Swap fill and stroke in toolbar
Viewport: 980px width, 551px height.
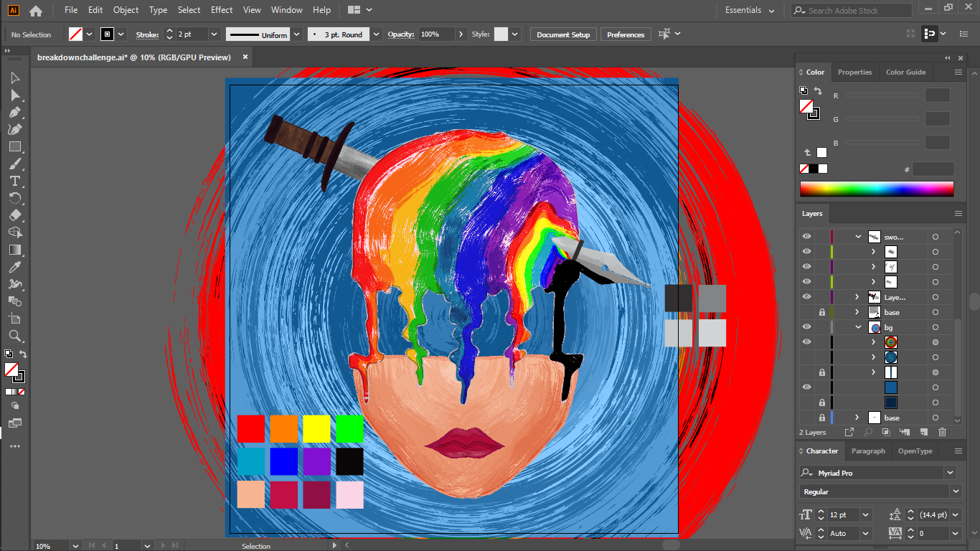(x=23, y=354)
